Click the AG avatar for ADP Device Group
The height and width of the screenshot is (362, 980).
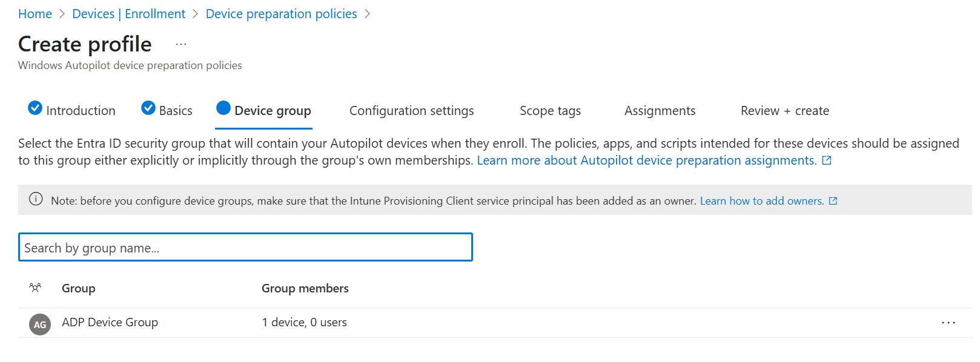[x=40, y=324]
